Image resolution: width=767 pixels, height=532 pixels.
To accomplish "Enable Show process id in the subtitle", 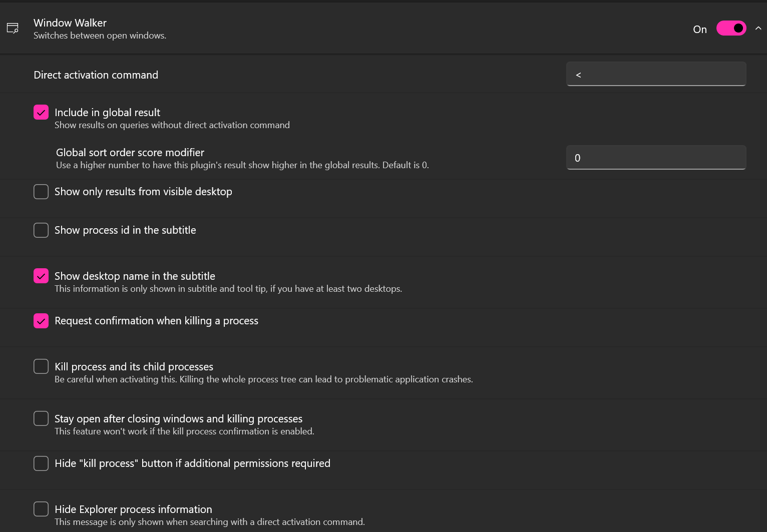I will tap(41, 230).
